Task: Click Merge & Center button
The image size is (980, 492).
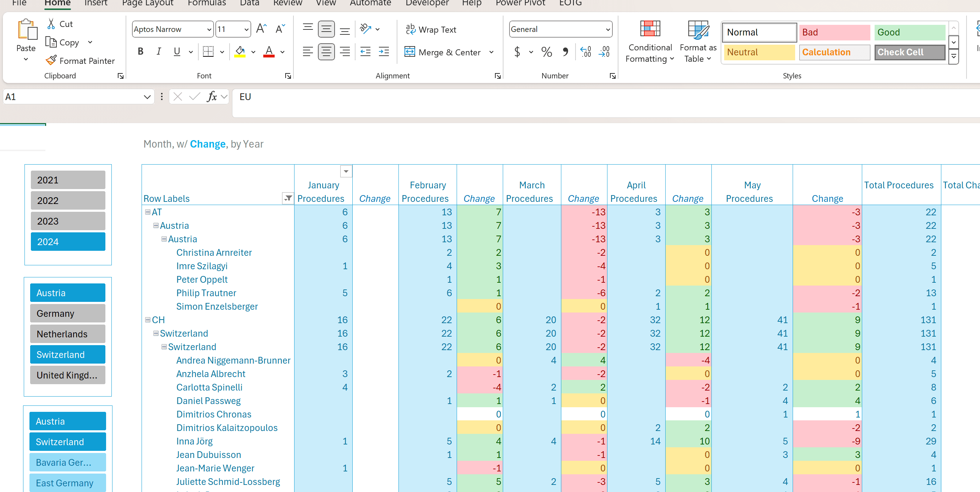Action: click(x=443, y=52)
